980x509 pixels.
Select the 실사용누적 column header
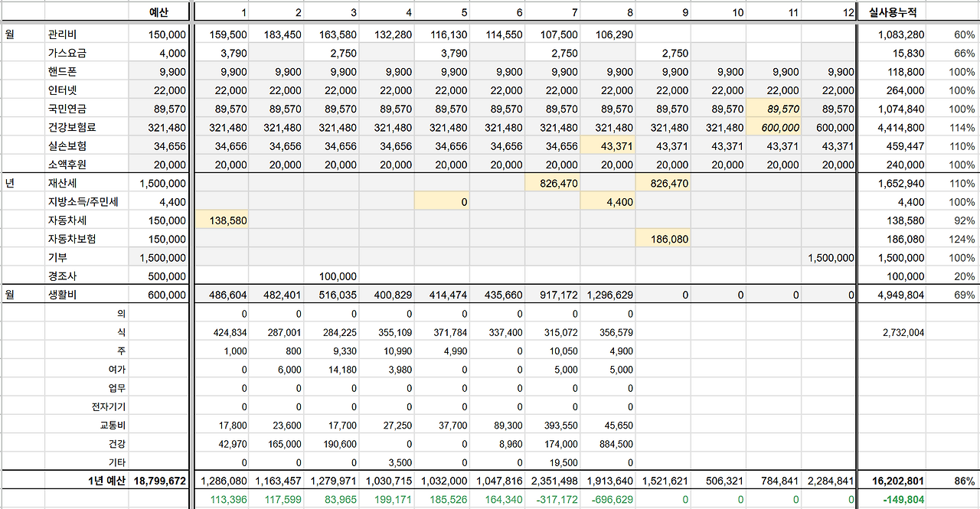892,13
